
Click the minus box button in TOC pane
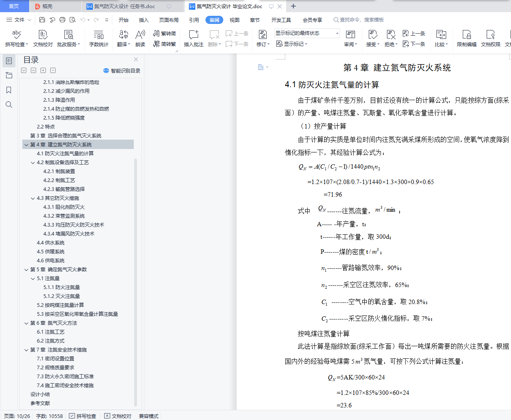point(53,71)
